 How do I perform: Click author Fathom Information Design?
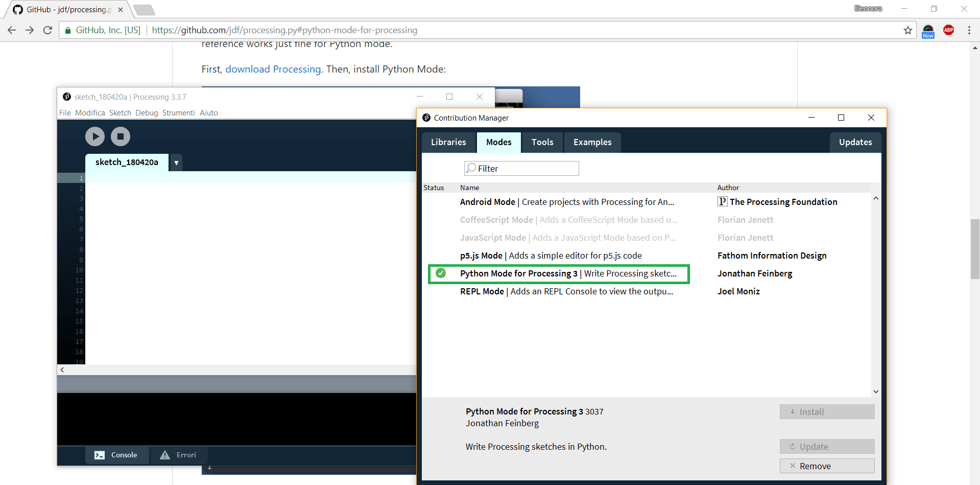click(x=772, y=256)
